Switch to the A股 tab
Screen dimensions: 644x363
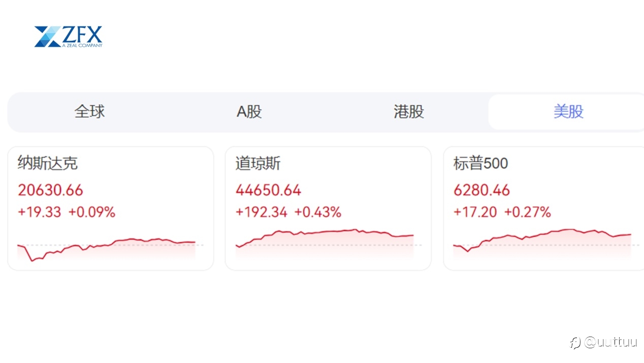[249, 111]
